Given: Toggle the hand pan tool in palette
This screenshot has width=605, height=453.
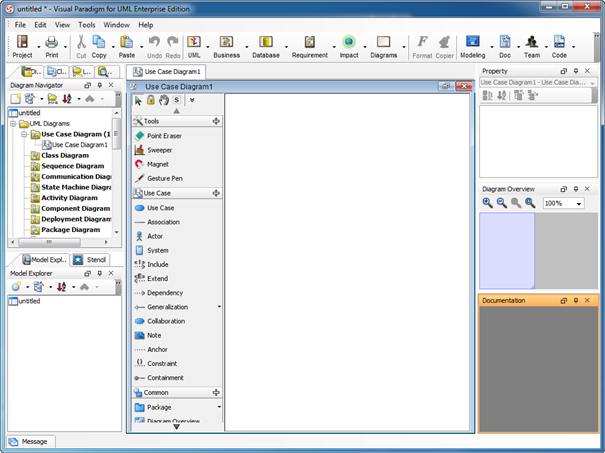Looking at the screenshot, I should (x=164, y=100).
